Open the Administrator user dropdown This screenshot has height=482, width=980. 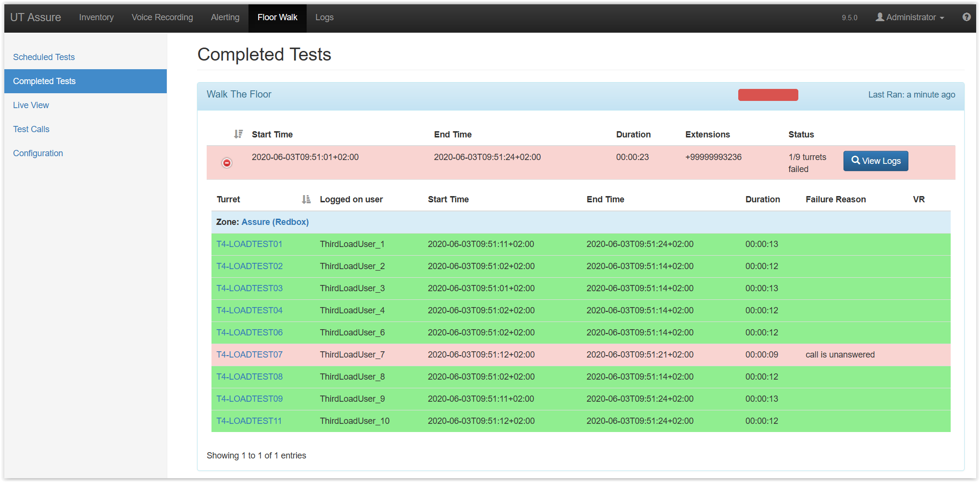click(910, 17)
